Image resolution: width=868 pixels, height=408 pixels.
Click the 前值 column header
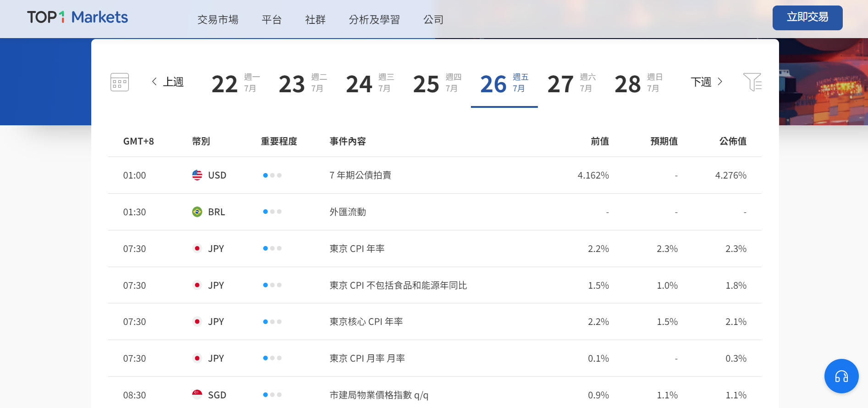[600, 141]
